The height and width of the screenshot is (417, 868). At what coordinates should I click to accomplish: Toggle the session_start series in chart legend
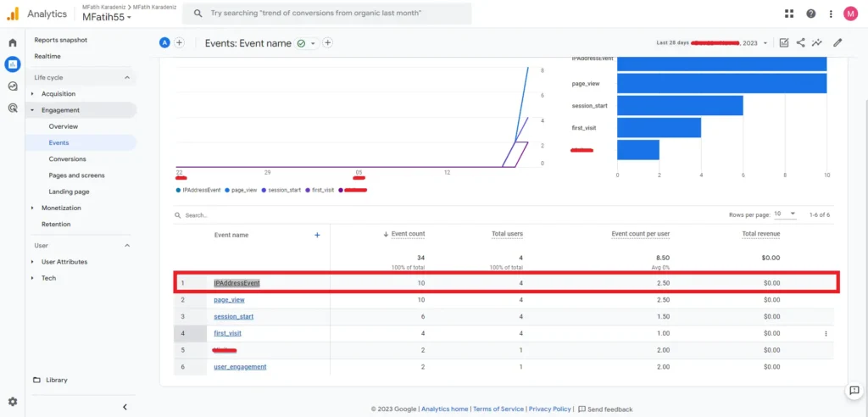point(284,190)
